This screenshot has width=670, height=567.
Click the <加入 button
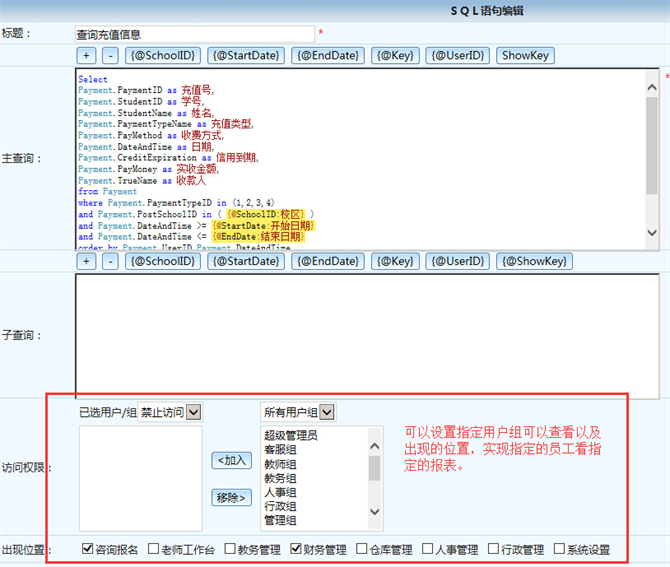(x=232, y=460)
